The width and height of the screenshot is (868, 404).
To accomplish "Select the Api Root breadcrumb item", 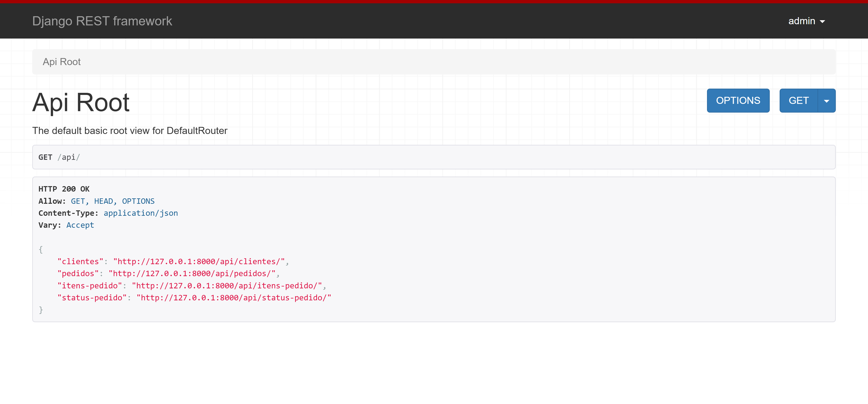I will tap(62, 62).
